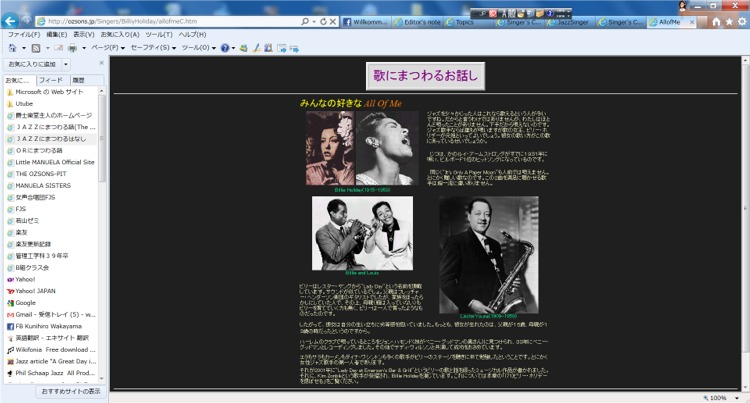Viewport: 750px width, 403px height.
Task: Click the blue Help question mark icon
Action: pyautogui.click(x=225, y=48)
